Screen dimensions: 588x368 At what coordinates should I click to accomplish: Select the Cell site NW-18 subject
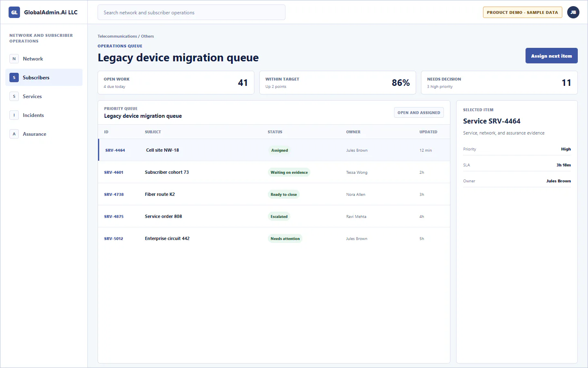pos(163,150)
